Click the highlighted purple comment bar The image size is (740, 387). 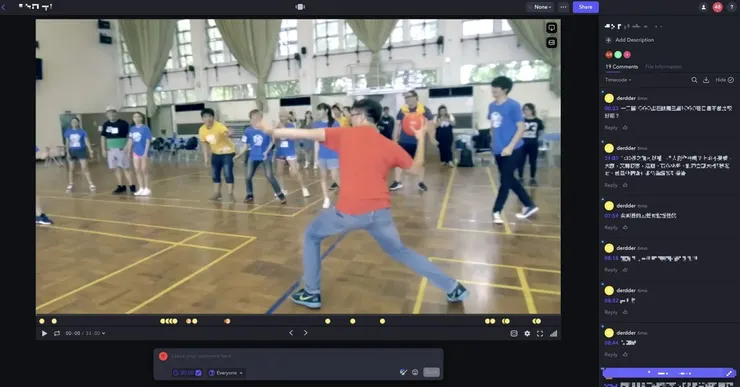click(x=668, y=373)
